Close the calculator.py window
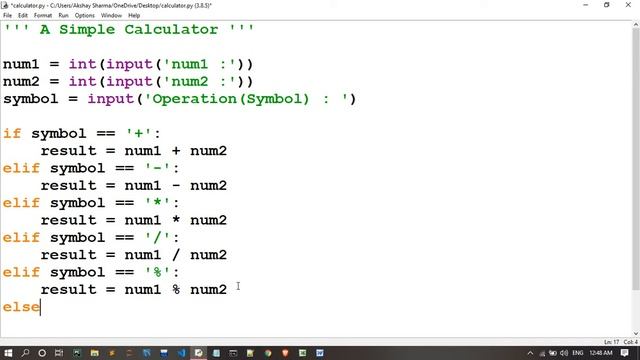 tap(628, 5)
